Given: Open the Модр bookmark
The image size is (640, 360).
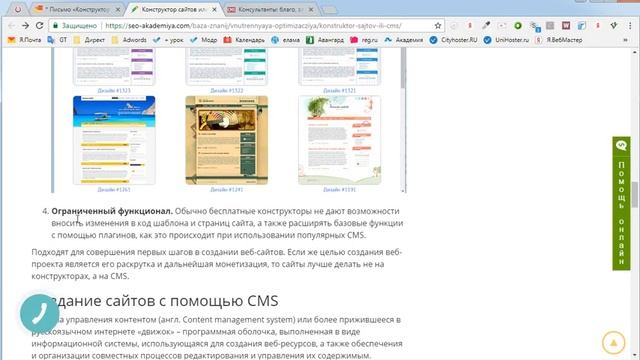Looking at the screenshot, I should [x=203, y=40].
